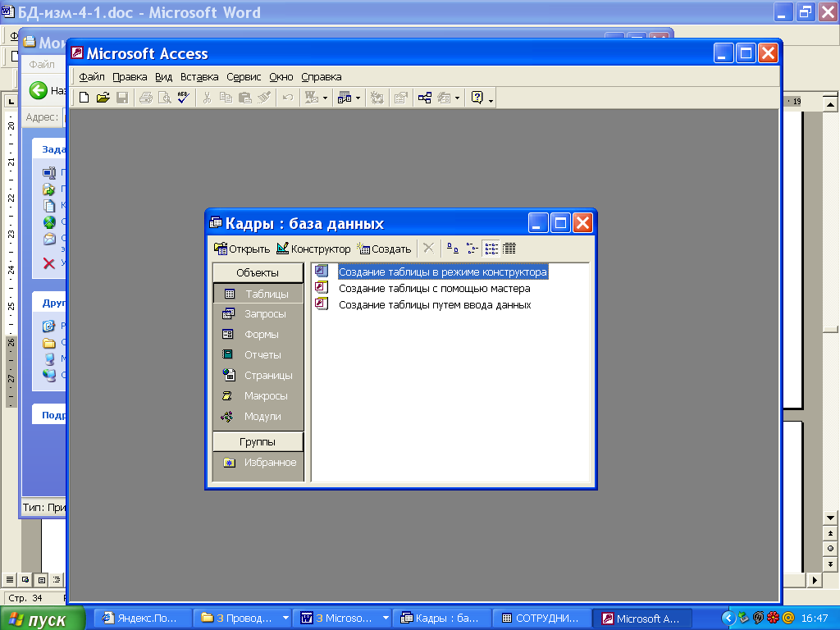
Task: Run Spelling check icon in Access toolbar
Action: click(183, 98)
